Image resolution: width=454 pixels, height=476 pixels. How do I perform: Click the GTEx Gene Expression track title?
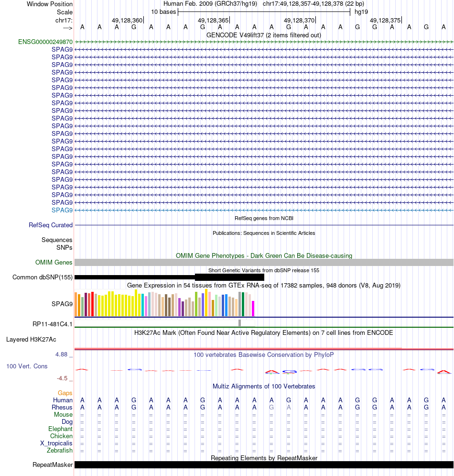click(264, 285)
